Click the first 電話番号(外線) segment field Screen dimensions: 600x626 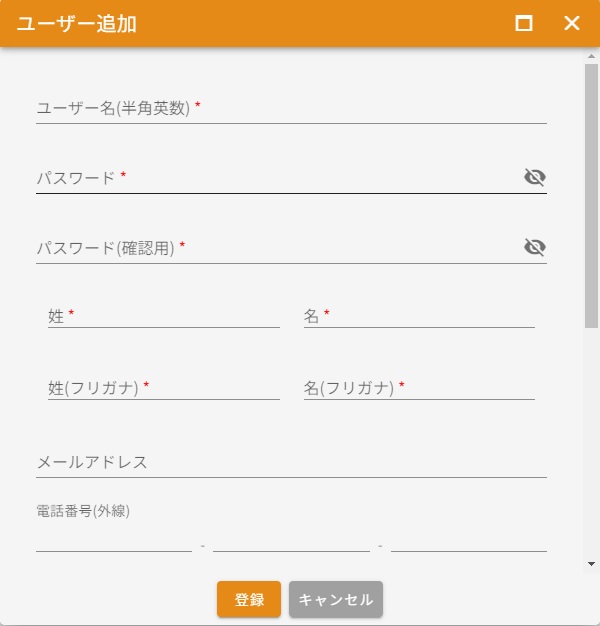pyautogui.click(x=113, y=540)
